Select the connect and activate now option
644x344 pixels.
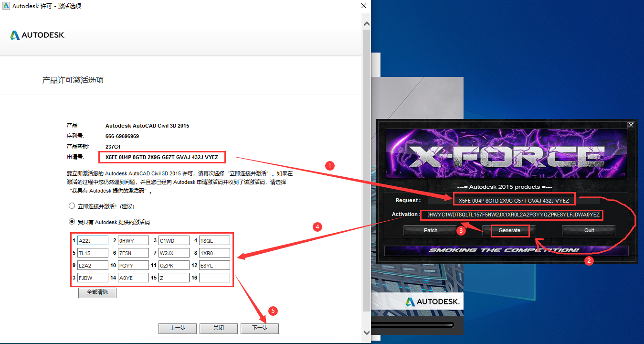point(72,206)
